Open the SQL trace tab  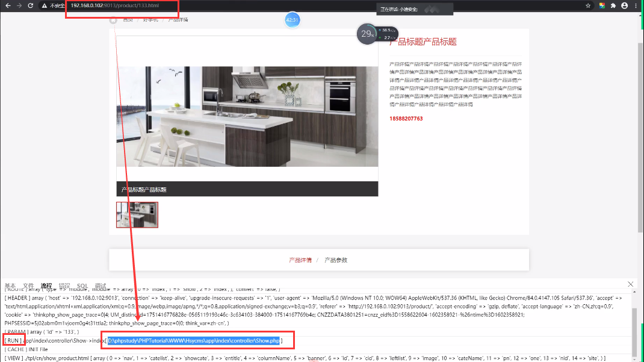coord(82,286)
